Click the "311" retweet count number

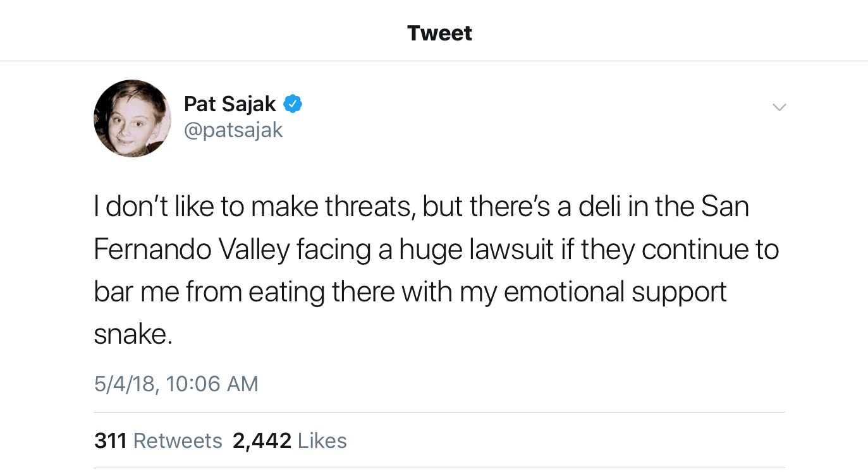point(111,440)
